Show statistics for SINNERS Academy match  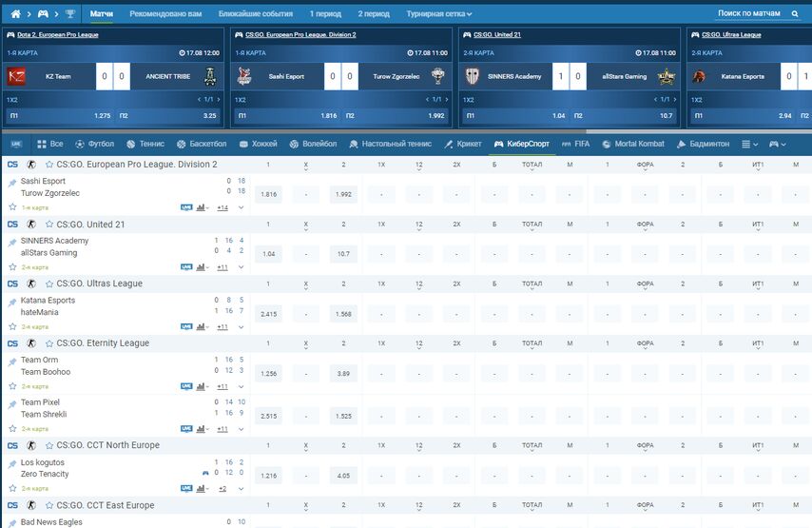click(x=202, y=267)
